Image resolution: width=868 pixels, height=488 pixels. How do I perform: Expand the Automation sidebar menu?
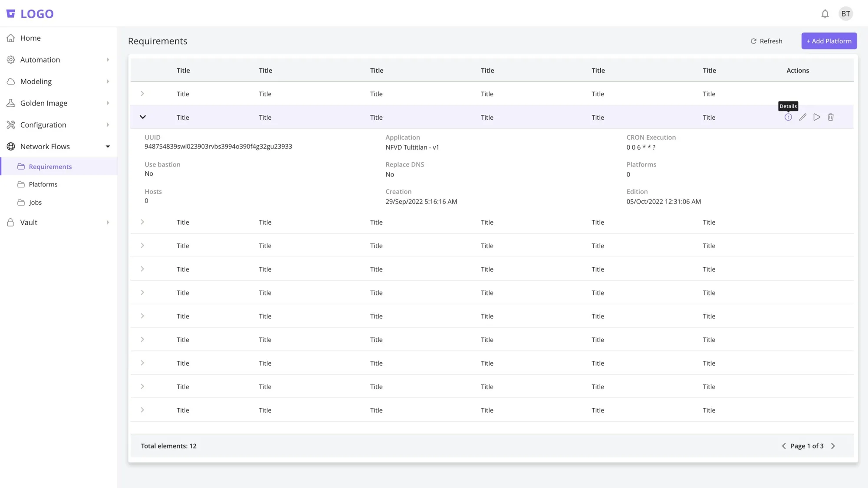[x=59, y=60]
